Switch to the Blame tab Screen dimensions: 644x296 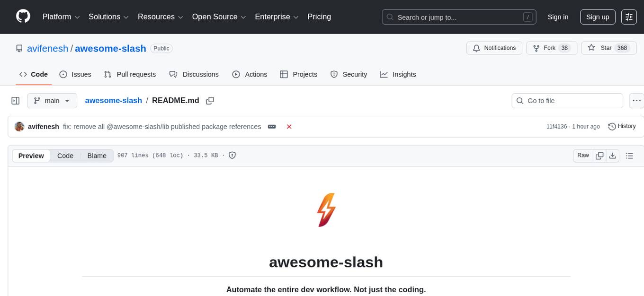pos(97,156)
